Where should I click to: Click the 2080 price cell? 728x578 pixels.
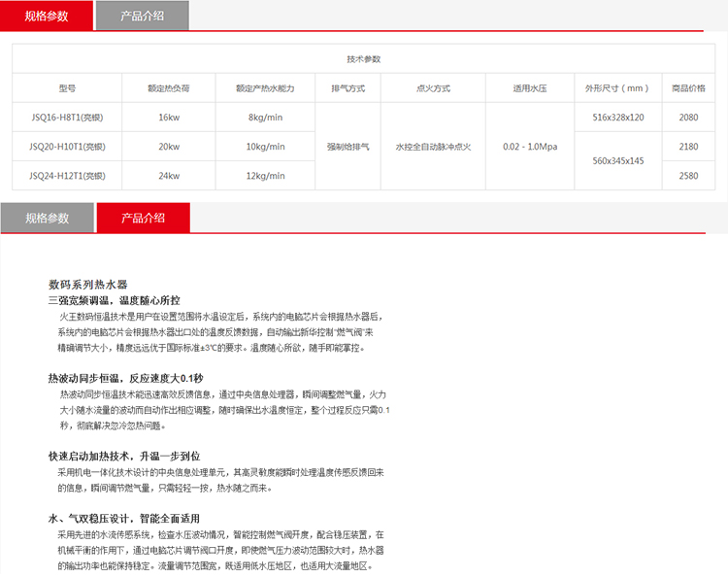(x=688, y=118)
